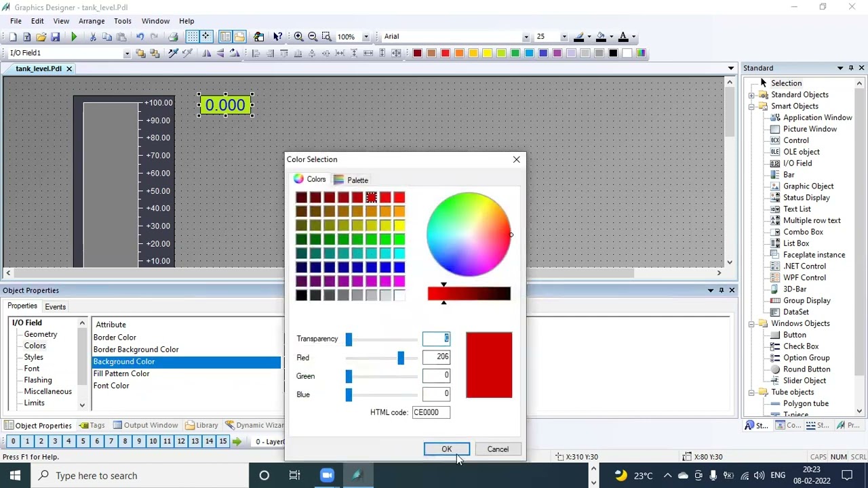The height and width of the screenshot is (488, 868).
Task: Toggle layer 15 visibility button
Action: (223, 442)
